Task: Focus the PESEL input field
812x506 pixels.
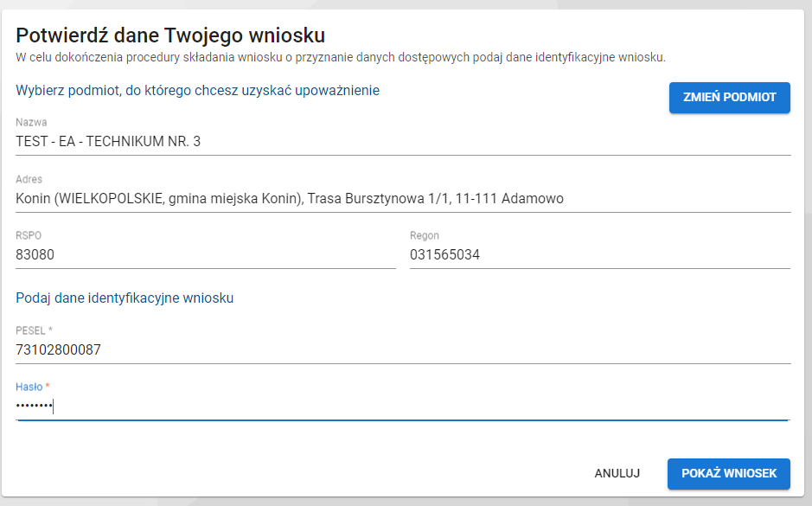Action: (403, 350)
